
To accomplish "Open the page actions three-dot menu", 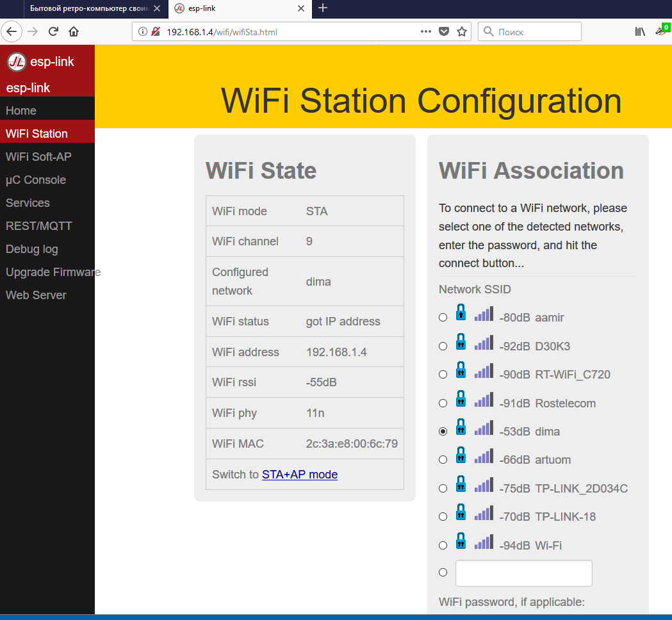I will (x=425, y=31).
